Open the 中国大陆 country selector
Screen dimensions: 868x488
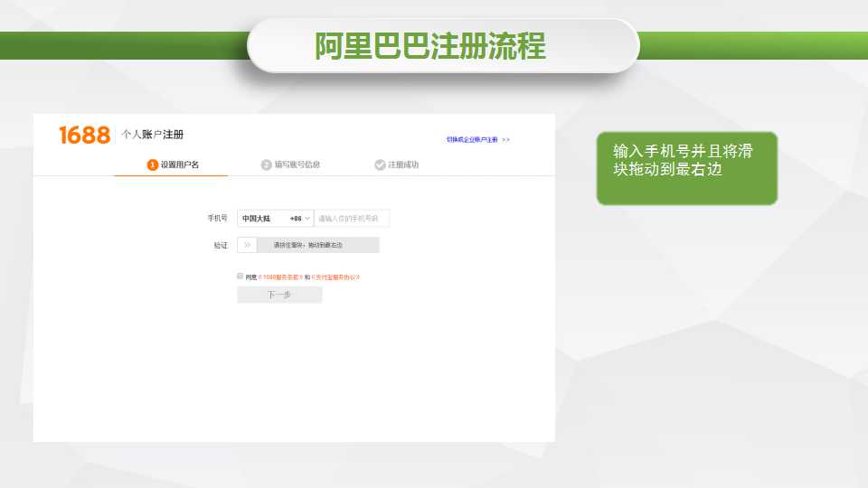coord(257,219)
